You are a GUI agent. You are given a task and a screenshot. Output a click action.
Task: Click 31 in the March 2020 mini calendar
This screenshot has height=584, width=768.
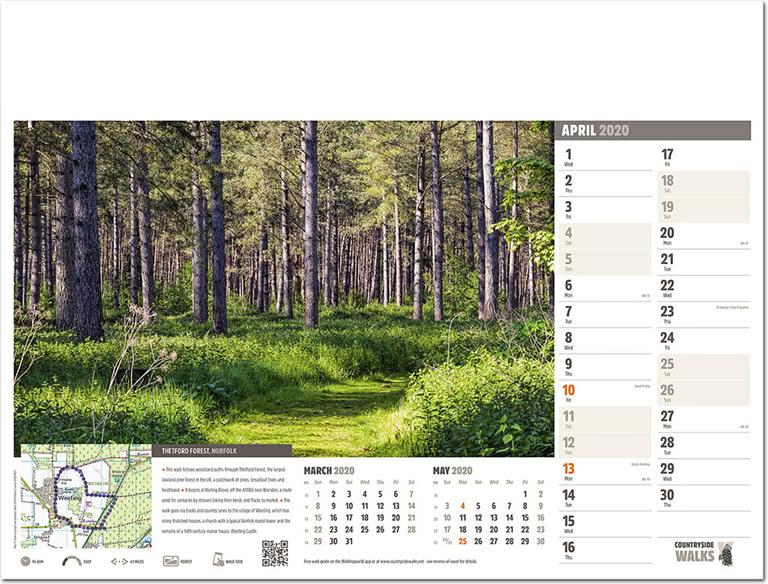click(349, 541)
